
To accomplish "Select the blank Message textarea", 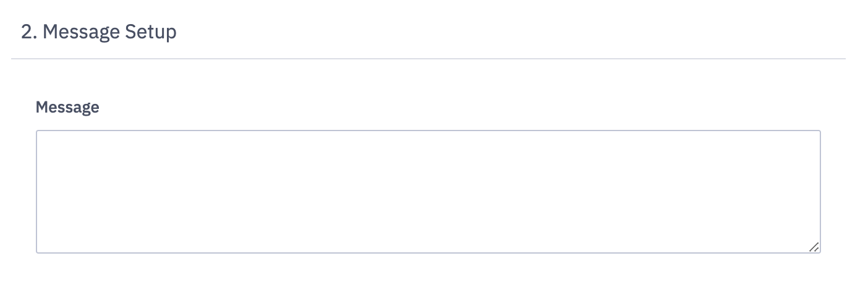I will pos(428,191).
